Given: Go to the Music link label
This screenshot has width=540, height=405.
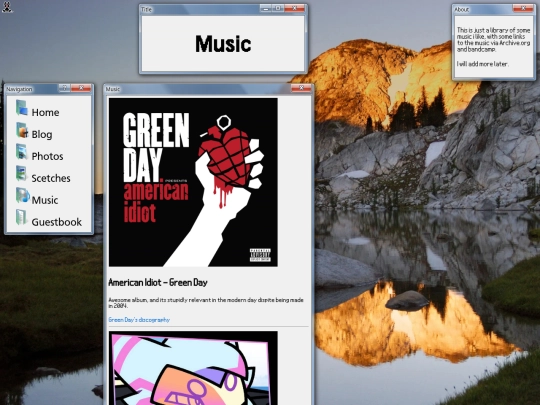Looking at the screenshot, I should [45, 200].
